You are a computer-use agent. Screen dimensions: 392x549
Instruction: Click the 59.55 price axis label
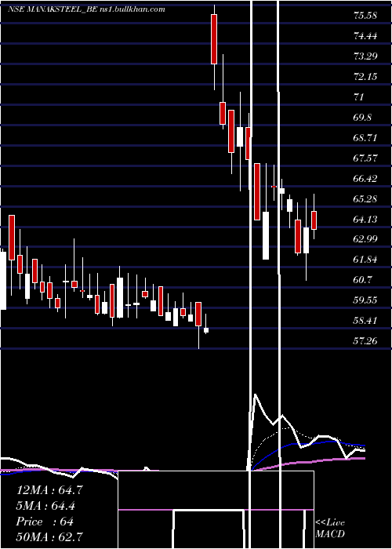pyautogui.click(x=365, y=300)
